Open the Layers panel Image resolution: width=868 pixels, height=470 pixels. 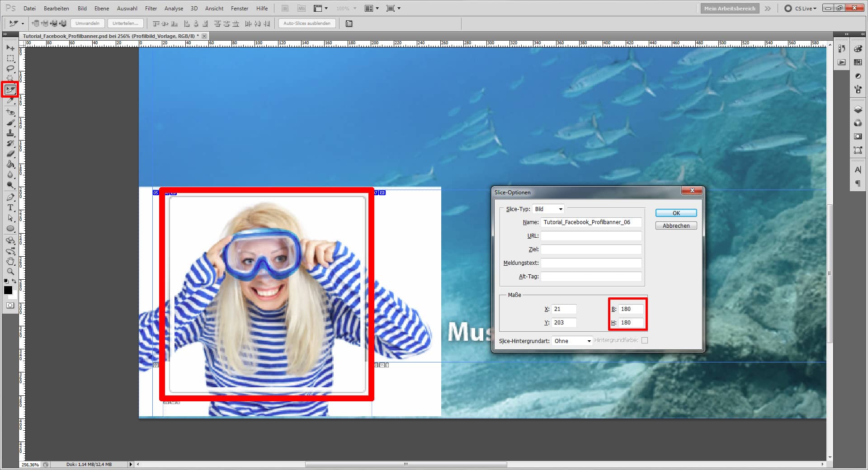pos(857,109)
